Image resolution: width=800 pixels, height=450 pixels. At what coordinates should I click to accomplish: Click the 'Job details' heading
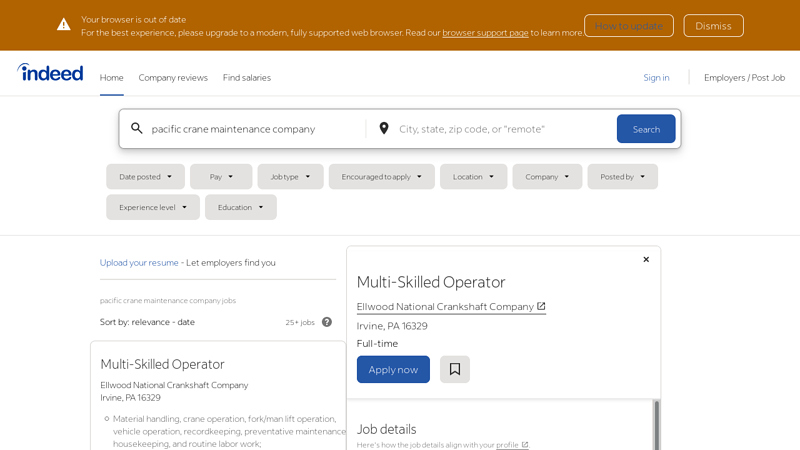click(386, 429)
